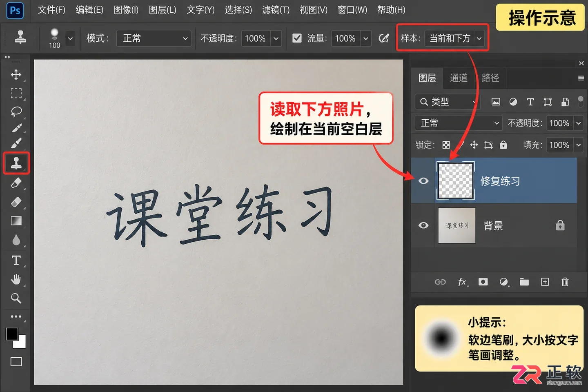This screenshot has width=588, height=392.
Task: Select the 背景 layer thumbnail
Action: tap(457, 225)
